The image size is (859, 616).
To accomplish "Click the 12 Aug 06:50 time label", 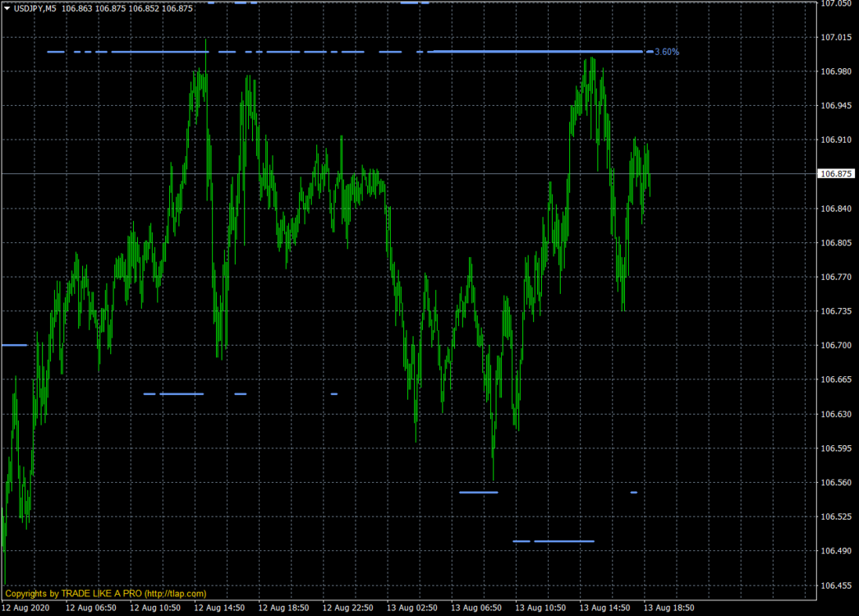I will (91, 608).
